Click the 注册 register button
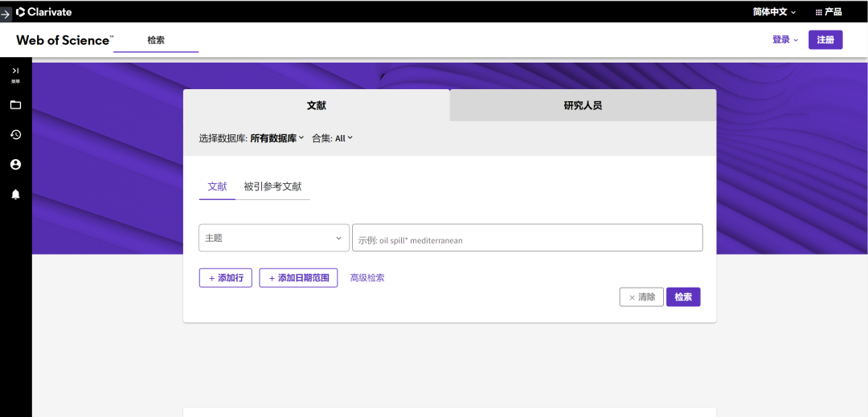This screenshot has height=417, width=868. (x=825, y=40)
